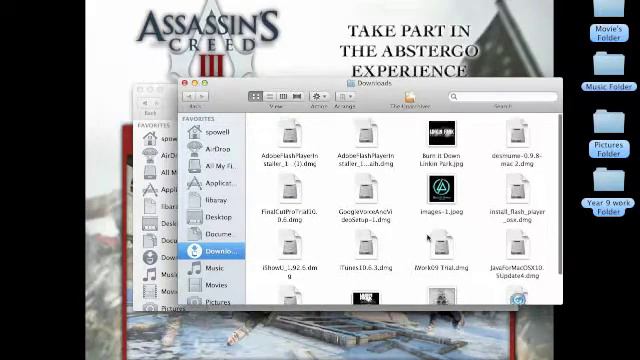Image resolution: width=640 pixels, height=360 pixels.
Task: Switch Downloads window to icon view
Action: 255,96
